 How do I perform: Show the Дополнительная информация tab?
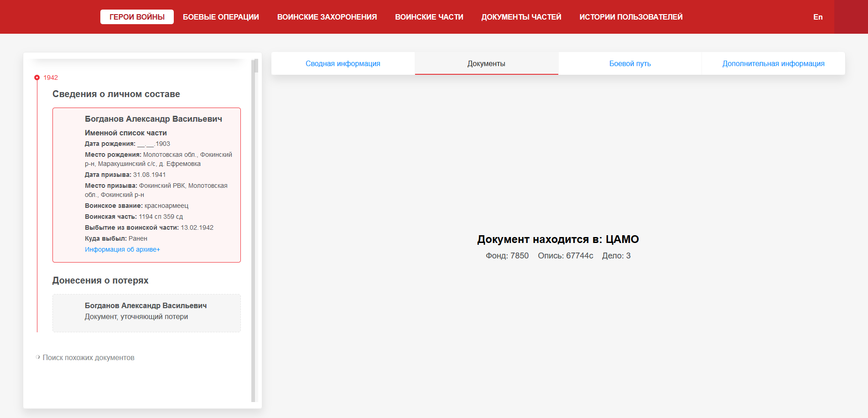tap(773, 63)
